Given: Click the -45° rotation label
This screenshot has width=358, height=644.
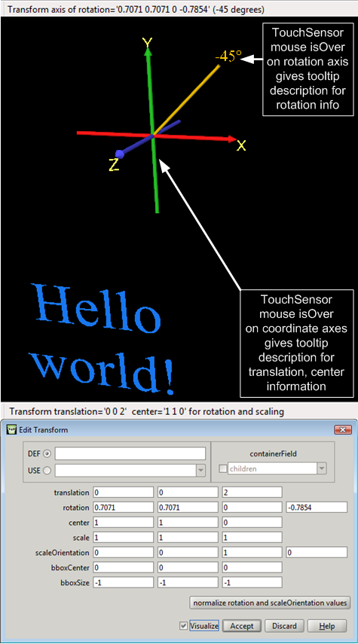Looking at the screenshot, I should (228, 56).
